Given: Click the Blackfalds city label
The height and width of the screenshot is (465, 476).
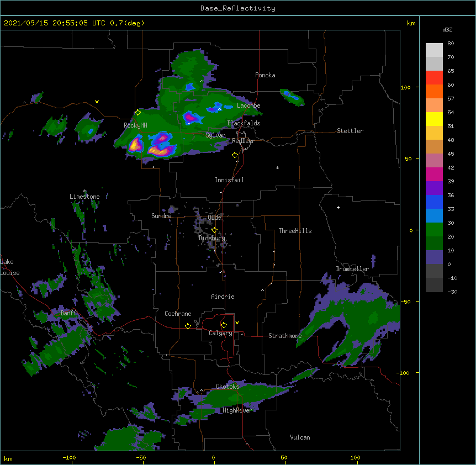Looking at the screenshot, I should coord(244,123).
